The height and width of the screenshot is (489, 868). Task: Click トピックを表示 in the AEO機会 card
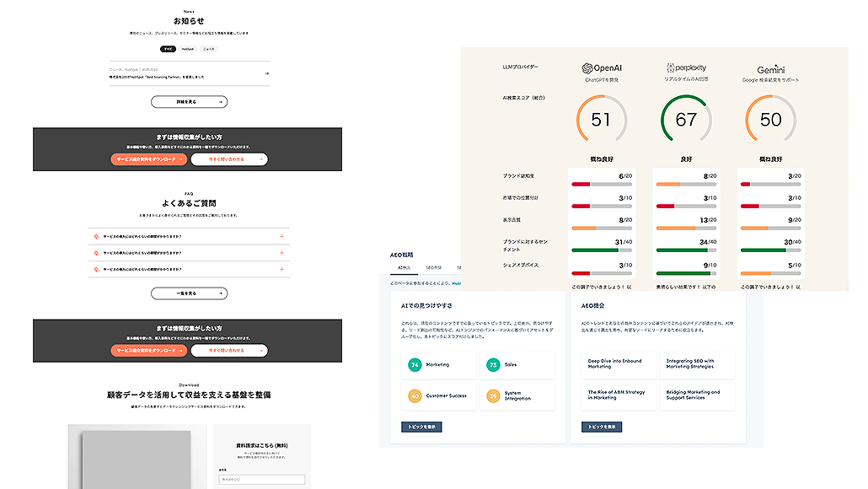602,427
